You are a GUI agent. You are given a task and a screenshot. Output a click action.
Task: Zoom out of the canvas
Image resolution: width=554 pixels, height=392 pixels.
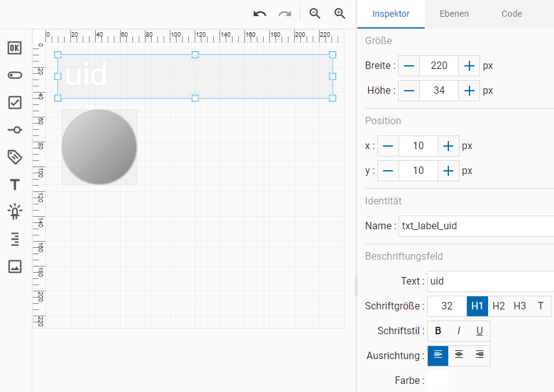(315, 14)
